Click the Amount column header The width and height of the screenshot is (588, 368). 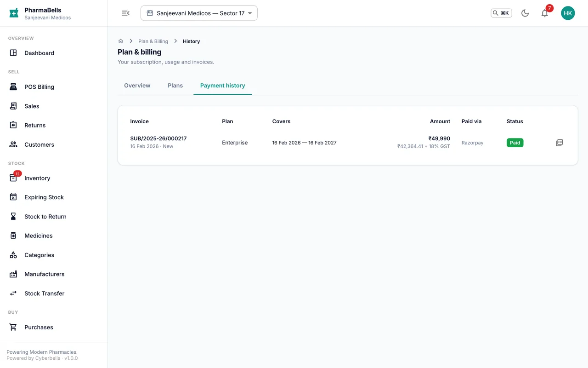(x=440, y=121)
